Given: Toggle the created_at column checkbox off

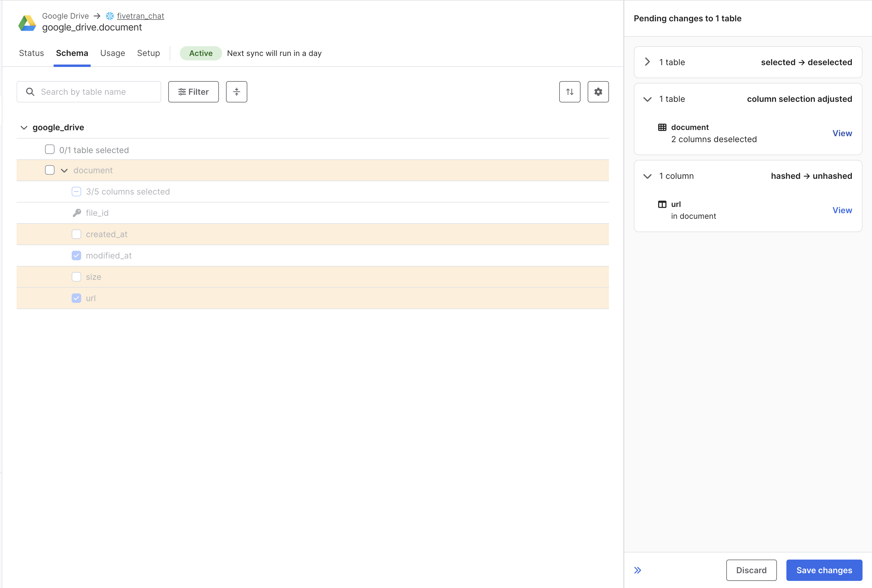Looking at the screenshot, I should pyautogui.click(x=77, y=234).
